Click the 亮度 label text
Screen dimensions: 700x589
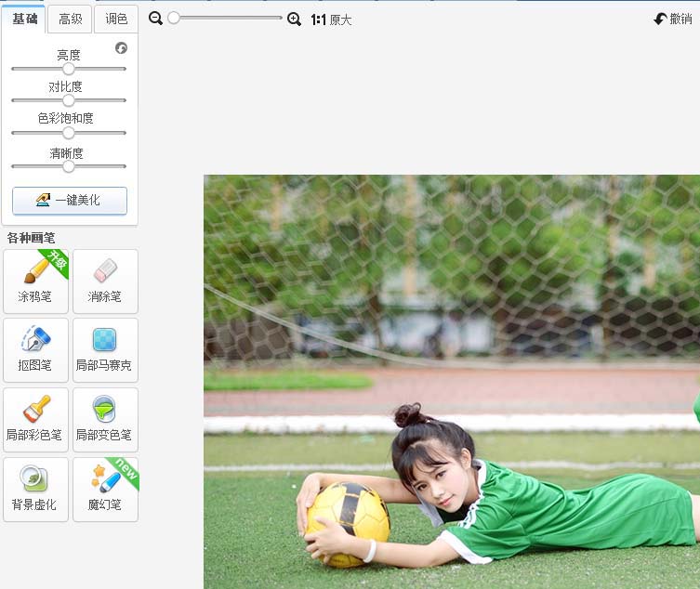pos(68,55)
